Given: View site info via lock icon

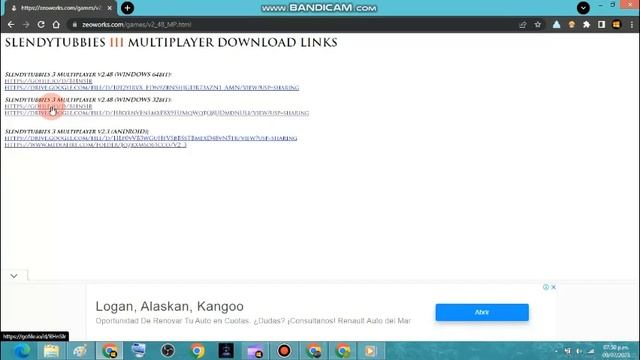Looking at the screenshot, I should pyautogui.click(x=74, y=24).
